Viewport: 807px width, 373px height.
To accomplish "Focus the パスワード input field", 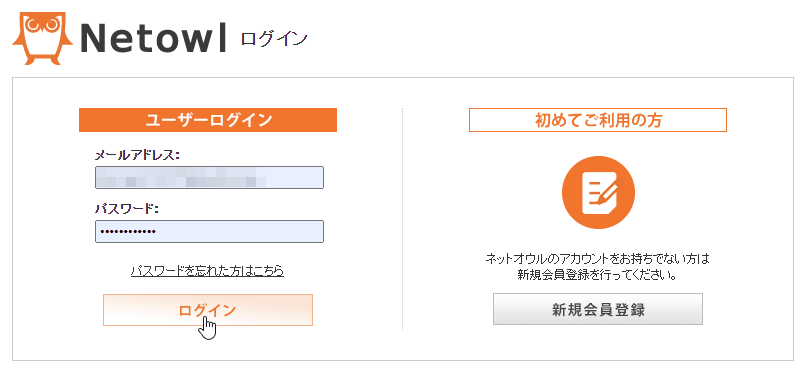I will click(209, 232).
